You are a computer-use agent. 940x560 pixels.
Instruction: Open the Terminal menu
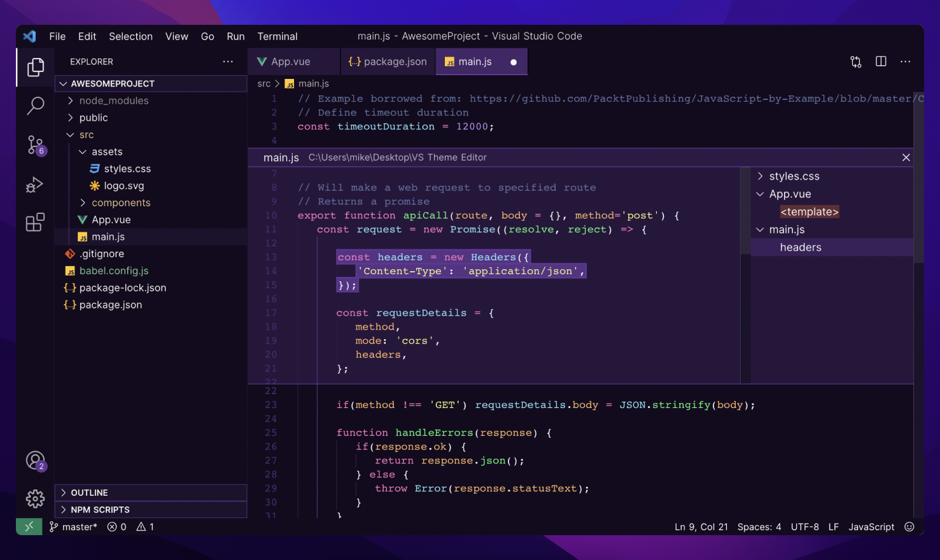tap(277, 36)
